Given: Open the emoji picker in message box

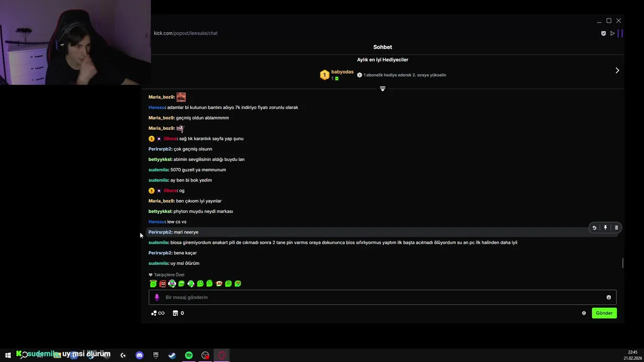Looking at the screenshot, I should [x=608, y=297].
